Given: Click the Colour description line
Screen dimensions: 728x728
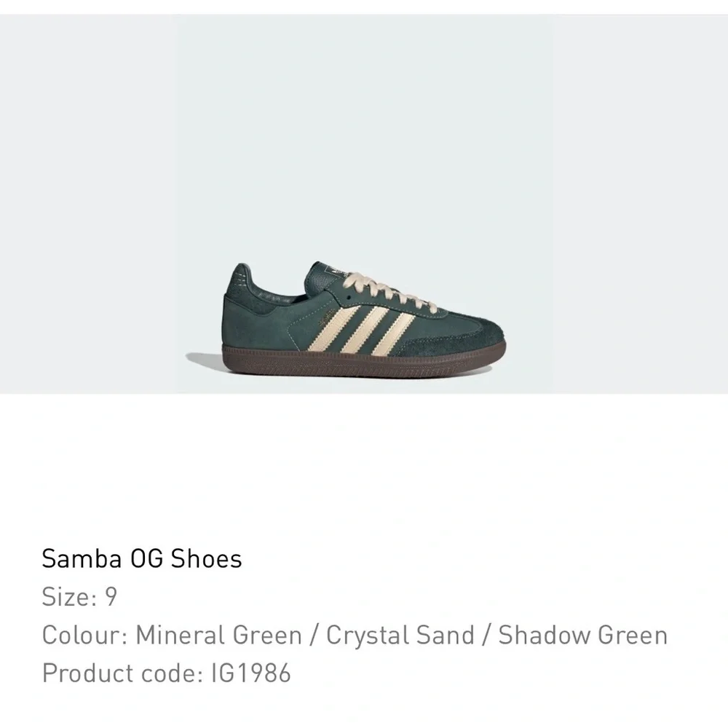Looking at the screenshot, I should point(355,635).
